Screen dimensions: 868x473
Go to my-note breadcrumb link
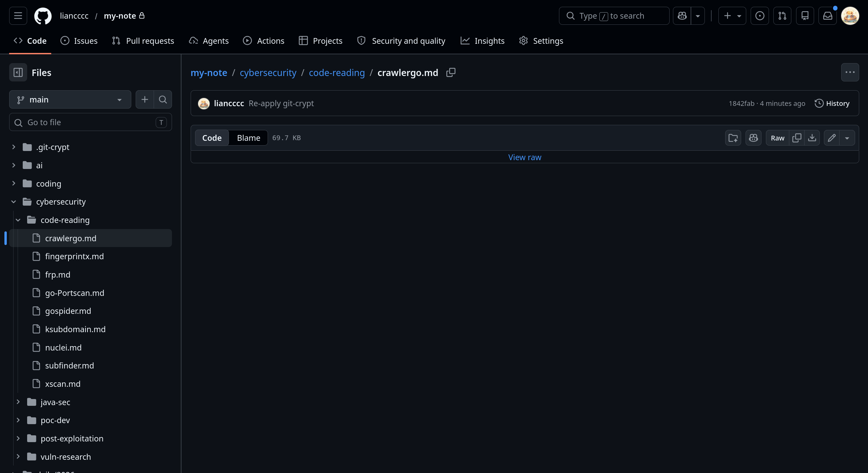coord(209,73)
